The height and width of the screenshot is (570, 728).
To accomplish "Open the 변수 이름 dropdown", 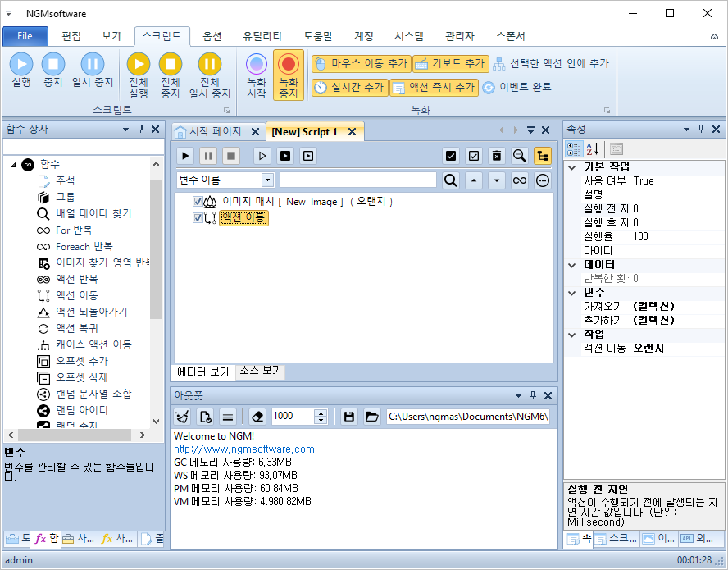I will (x=267, y=180).
